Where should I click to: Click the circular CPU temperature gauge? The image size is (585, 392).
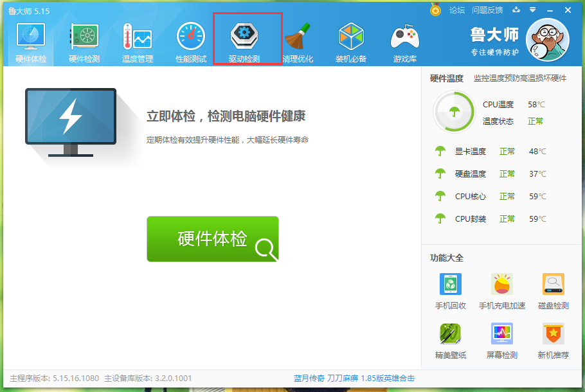tap(455, 111)
